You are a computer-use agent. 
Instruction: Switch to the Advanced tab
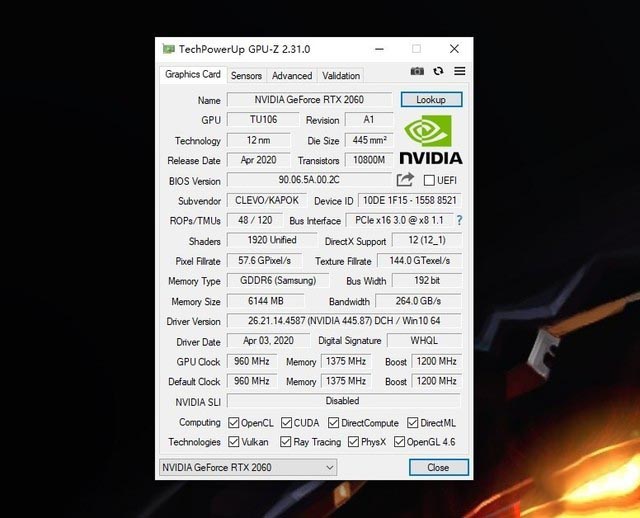(292, 76)
